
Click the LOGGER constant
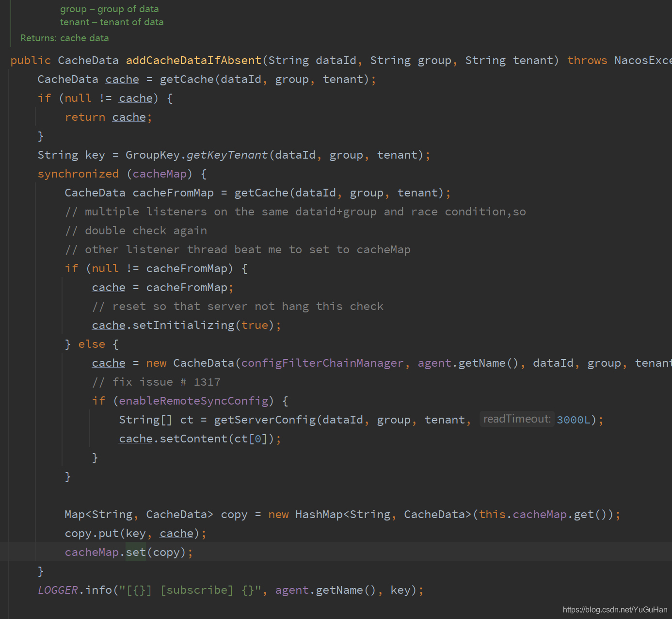pyautogui.click(x=58, y=590)
